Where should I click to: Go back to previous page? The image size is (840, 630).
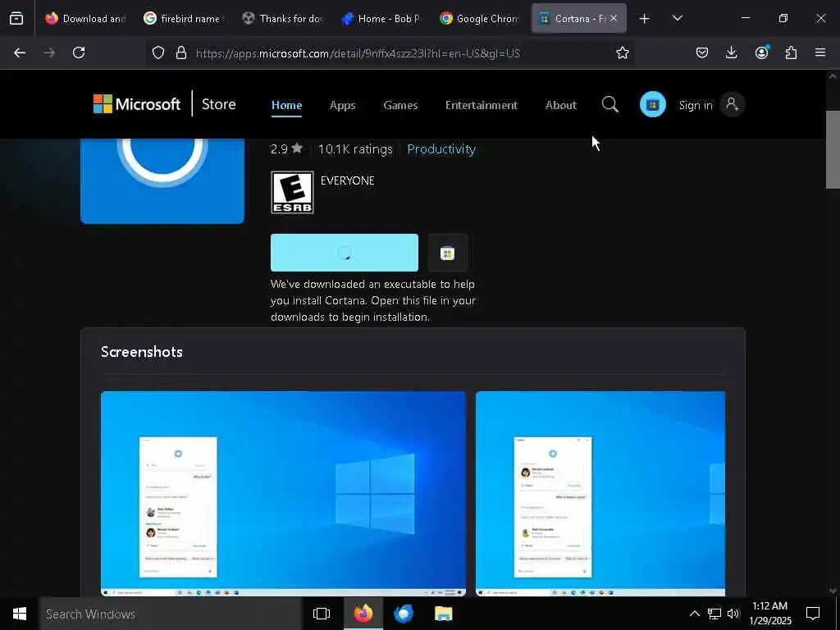(x=20, y=52)
